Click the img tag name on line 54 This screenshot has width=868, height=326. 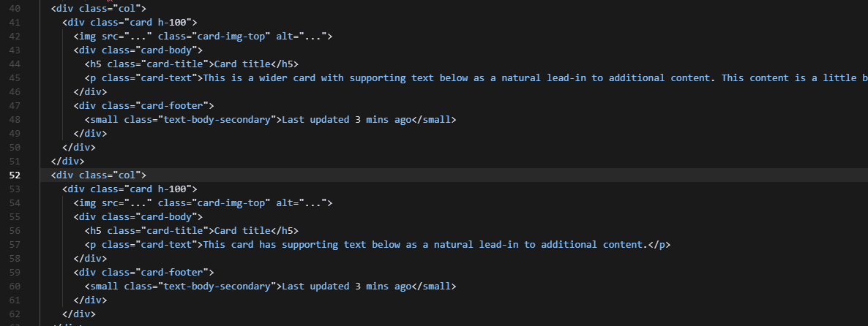[88, 202]
